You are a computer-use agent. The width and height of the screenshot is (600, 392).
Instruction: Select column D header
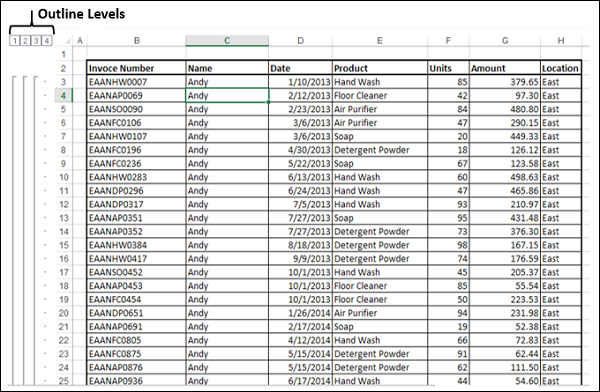(x=300, y=41)
